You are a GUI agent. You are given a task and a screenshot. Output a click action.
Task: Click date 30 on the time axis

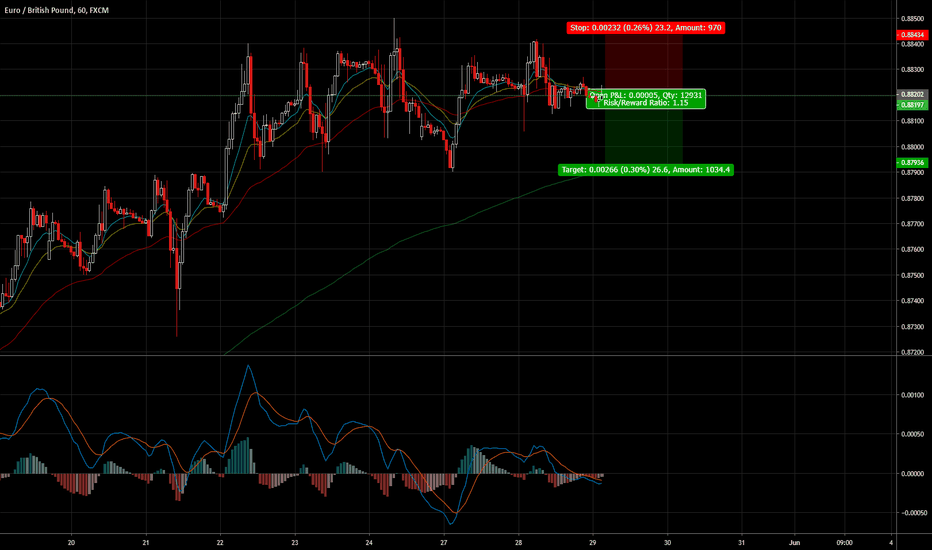(667, 542)
